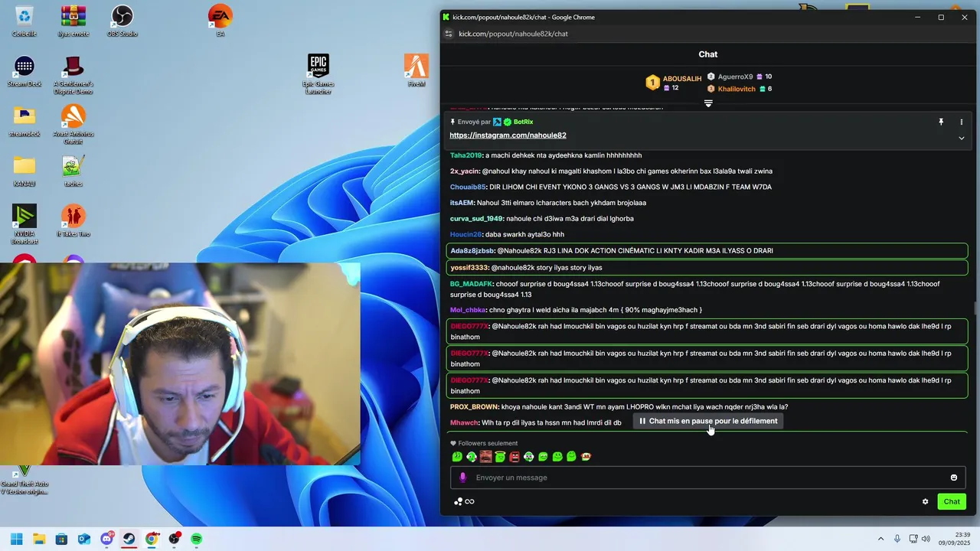This screenshot has width=980, height=551.
Task: Click username Chouaib85 in chat
Action: 468,187
